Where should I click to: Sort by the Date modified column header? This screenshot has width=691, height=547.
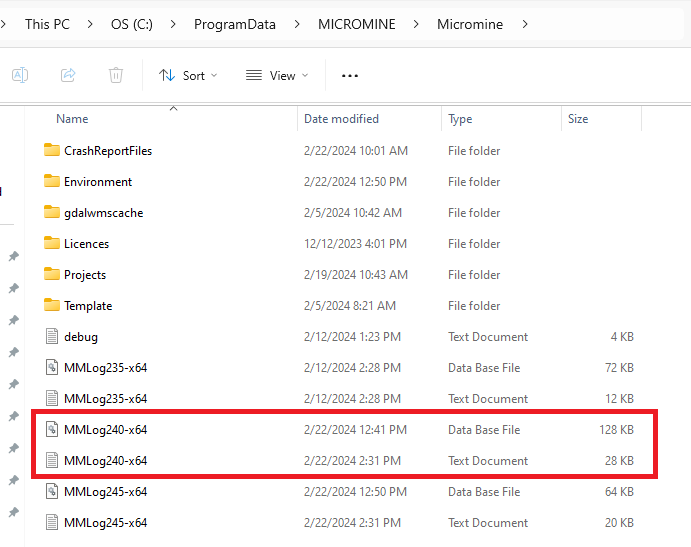pos(341,119)
